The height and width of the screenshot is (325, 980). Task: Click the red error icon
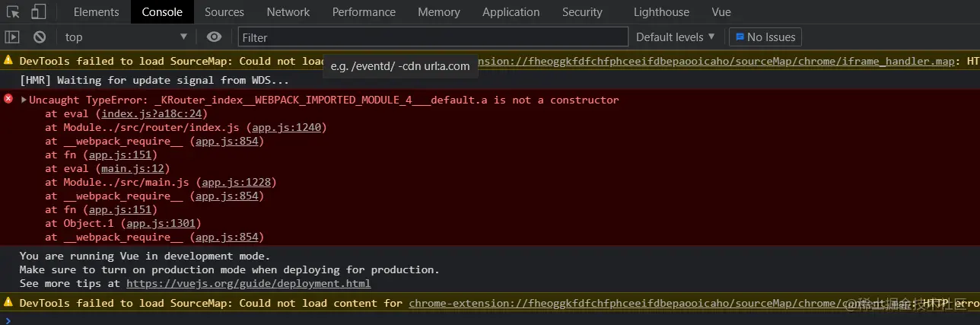click(8, 100)
